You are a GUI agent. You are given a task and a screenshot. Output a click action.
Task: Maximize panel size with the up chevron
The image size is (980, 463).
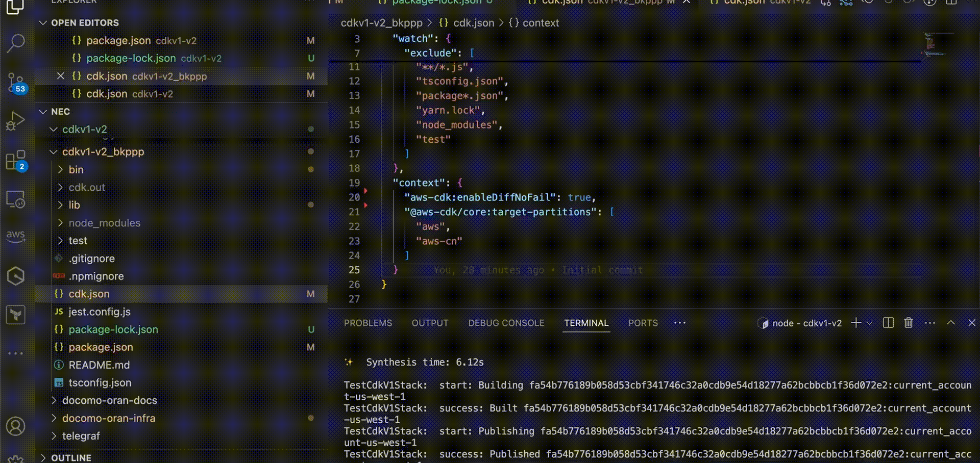coord(951,323)
